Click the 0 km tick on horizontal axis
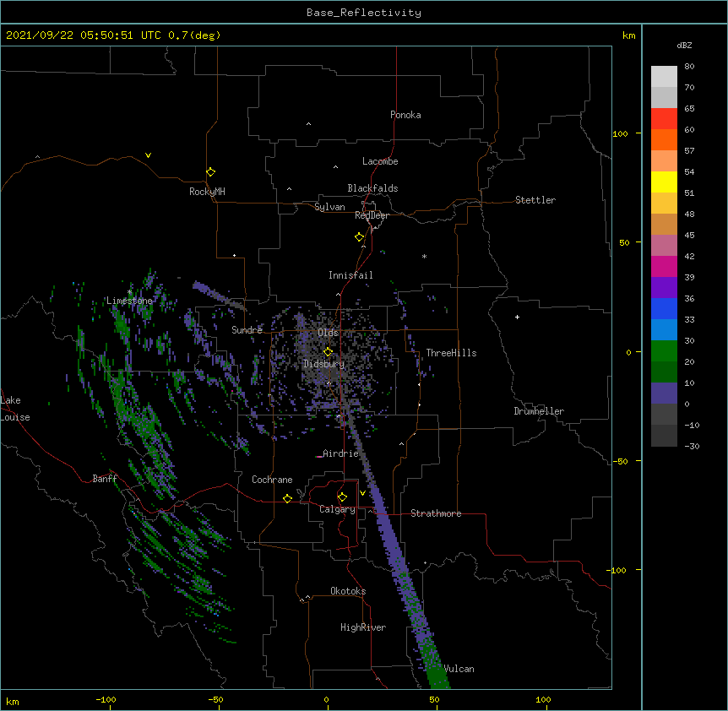728x711 pixels. point(326,699)
